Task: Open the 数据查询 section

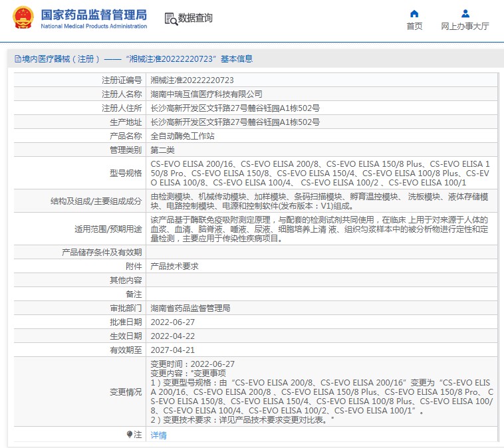Action: (x=195, y=18)
